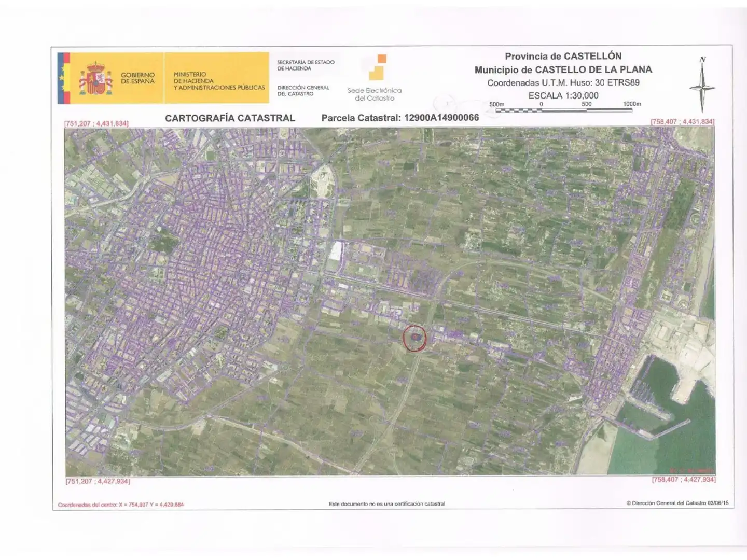Click the scale bar graphic
Viewport: 747px width, 560px height.
(x=564, y=110)
